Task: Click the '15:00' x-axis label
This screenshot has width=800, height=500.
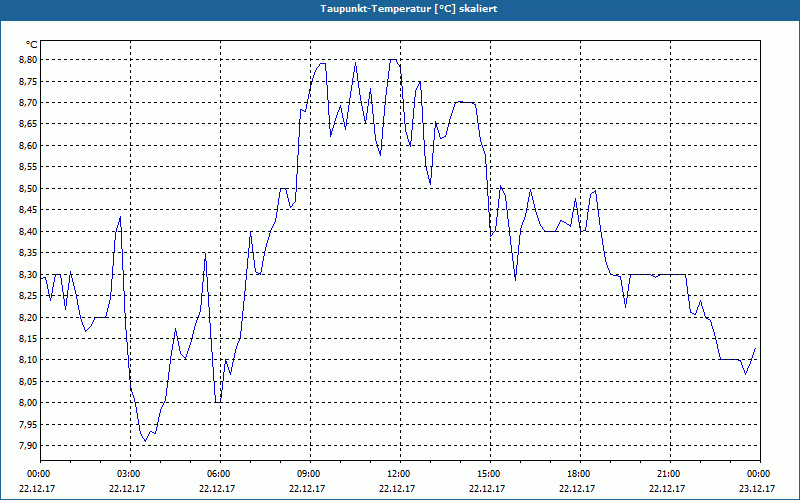Action: pos(490,474)
